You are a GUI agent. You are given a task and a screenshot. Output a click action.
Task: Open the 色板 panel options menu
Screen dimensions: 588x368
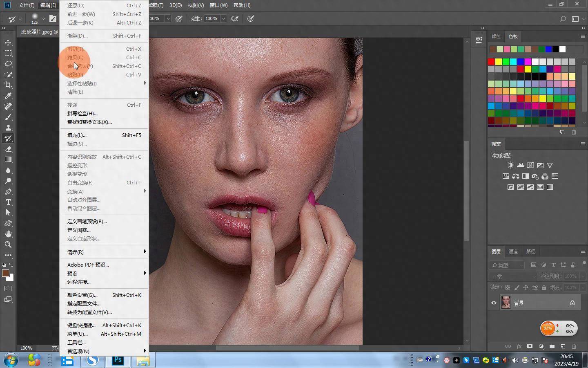click(583, 36)
